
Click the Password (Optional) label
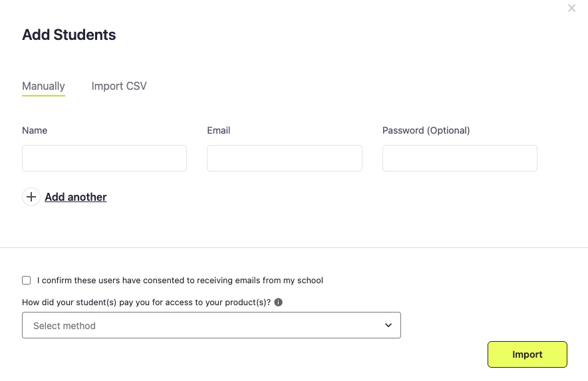pyautogui.click(x=426, y=130)
